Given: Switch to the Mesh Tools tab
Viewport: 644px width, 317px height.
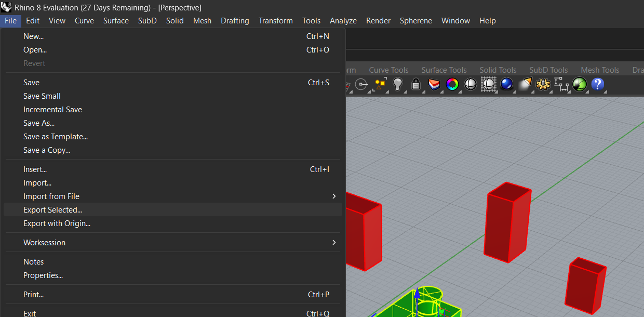Looking at the screenshot, I should point(600,70).
